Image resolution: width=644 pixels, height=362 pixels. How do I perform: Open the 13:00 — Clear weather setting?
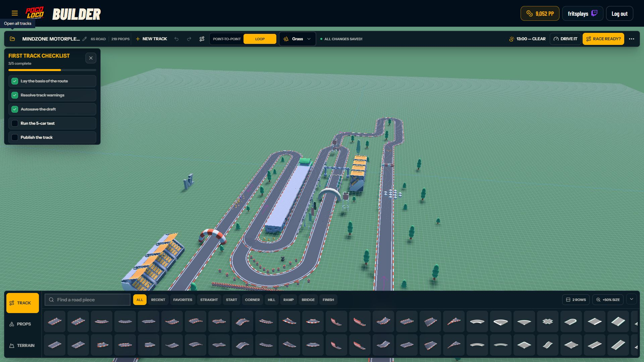(x=527, y=39)
